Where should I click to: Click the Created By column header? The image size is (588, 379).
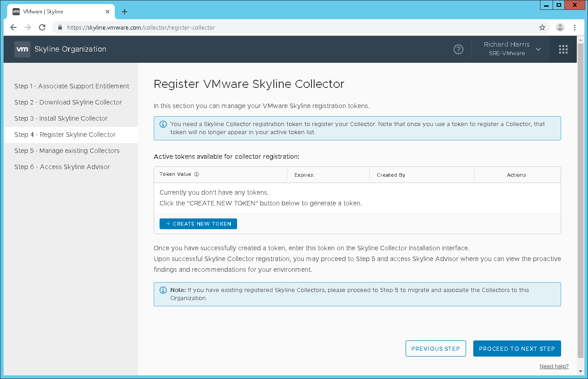tap(391, 175)
